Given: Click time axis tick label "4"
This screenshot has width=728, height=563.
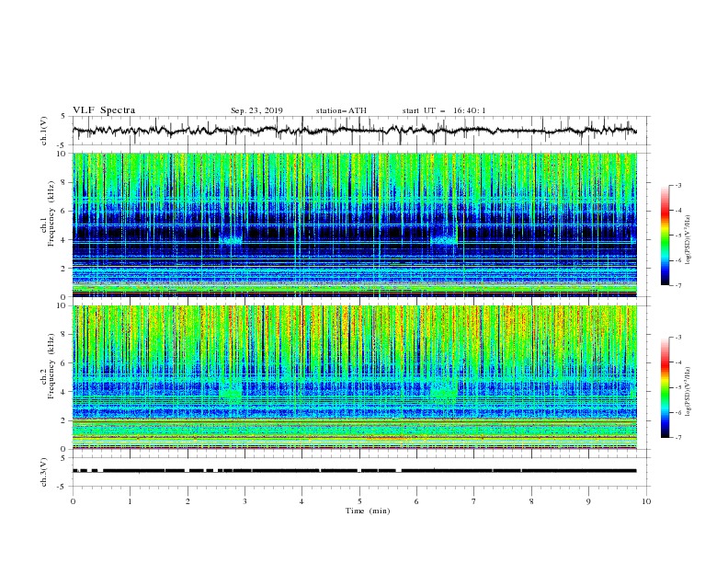Looking at the screenshot, I should click(302, 501).
